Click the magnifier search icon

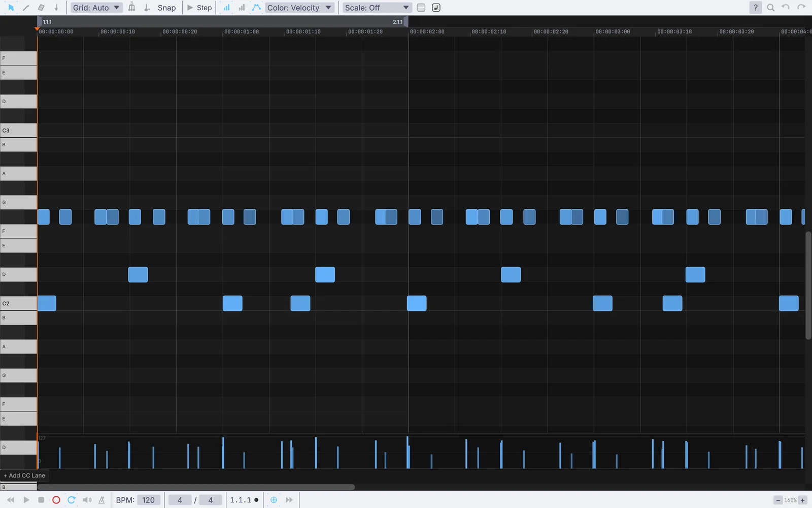point(770,8)
